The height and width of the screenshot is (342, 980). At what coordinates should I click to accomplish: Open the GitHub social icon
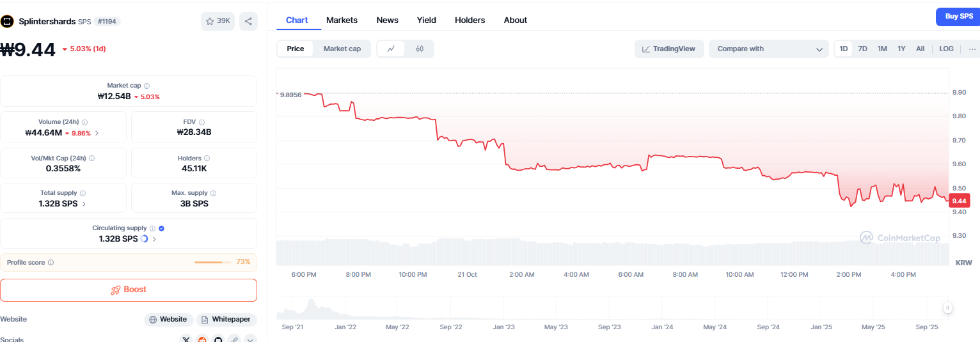(x=218, y=339)
